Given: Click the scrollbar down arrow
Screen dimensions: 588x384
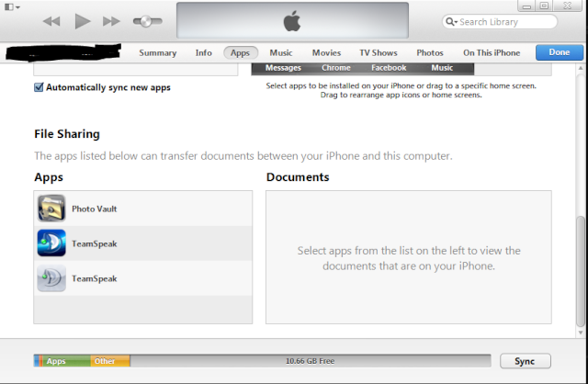Looking at the screenshot, I should pyautogui.click(x=581, y=333).
